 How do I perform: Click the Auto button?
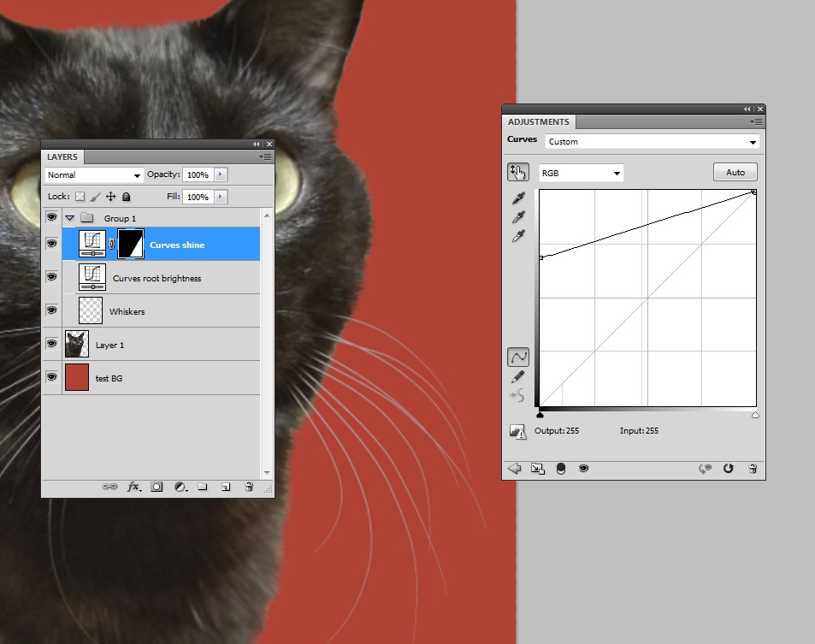coord(735,172)
